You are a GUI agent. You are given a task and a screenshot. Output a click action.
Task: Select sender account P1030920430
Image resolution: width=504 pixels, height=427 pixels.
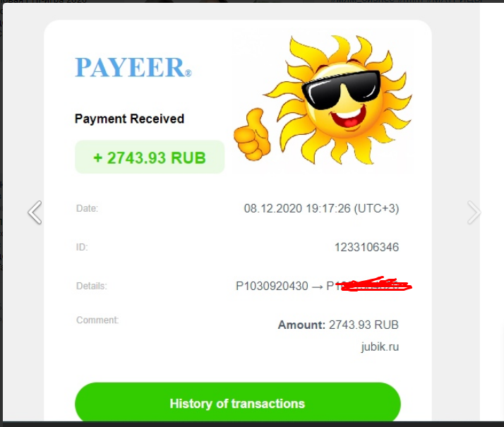click(x=272, y=286)
